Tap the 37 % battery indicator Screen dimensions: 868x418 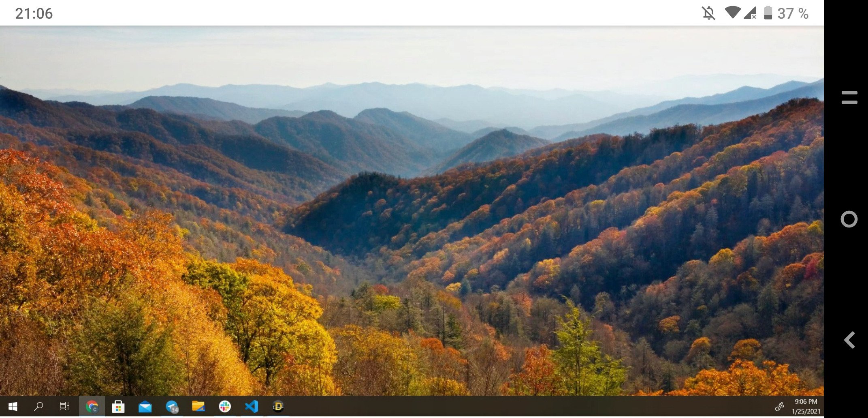[786, 13]
